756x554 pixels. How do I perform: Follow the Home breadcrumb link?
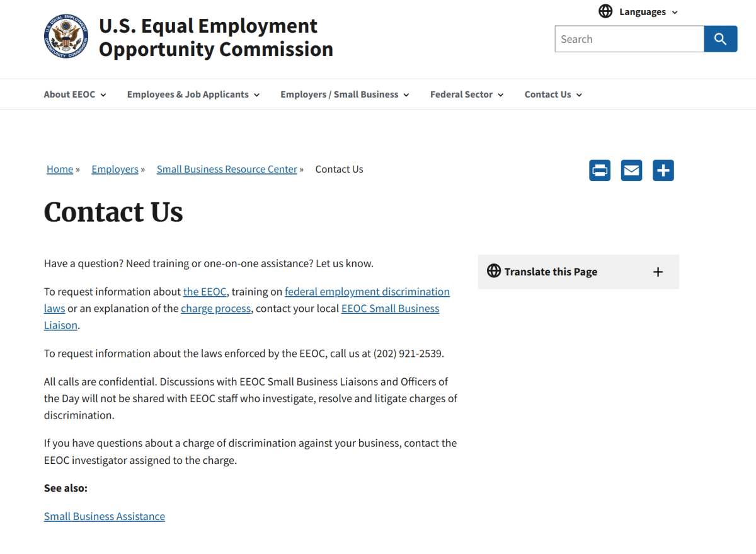coord(60,169)
